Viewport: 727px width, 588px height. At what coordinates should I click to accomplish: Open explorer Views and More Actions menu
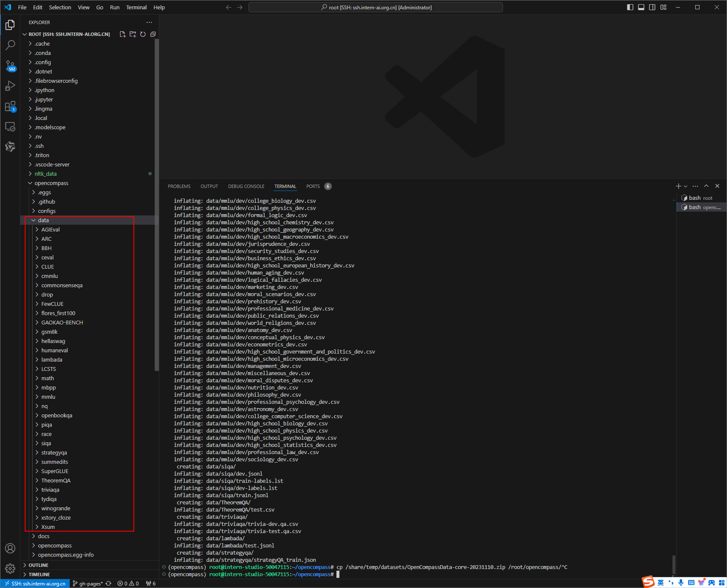click(x=149, y=22)
